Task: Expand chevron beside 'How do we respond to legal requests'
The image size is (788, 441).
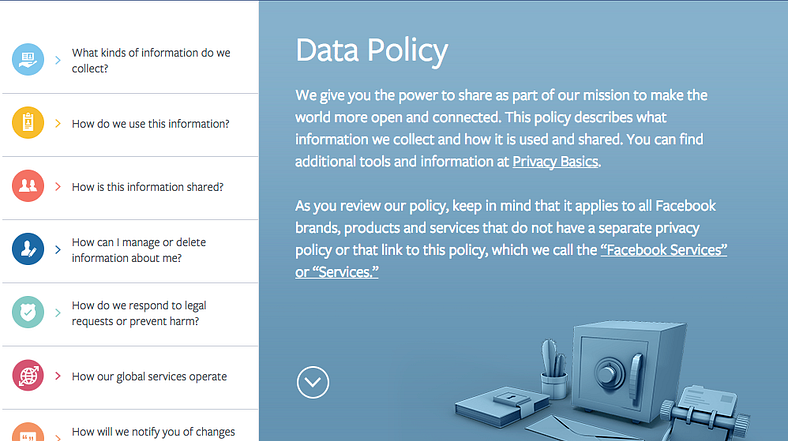Action: (59, 313)
